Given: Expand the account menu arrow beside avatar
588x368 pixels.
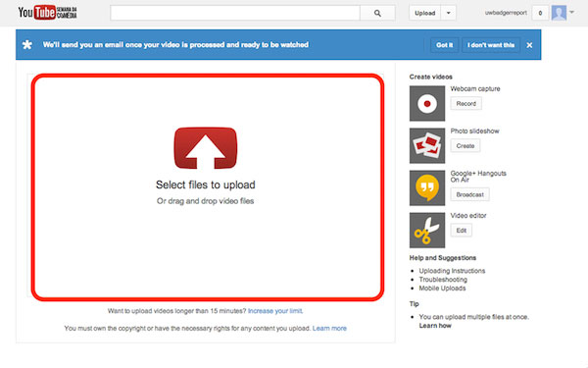Looking at the screenshot, I should coord(572,13).
